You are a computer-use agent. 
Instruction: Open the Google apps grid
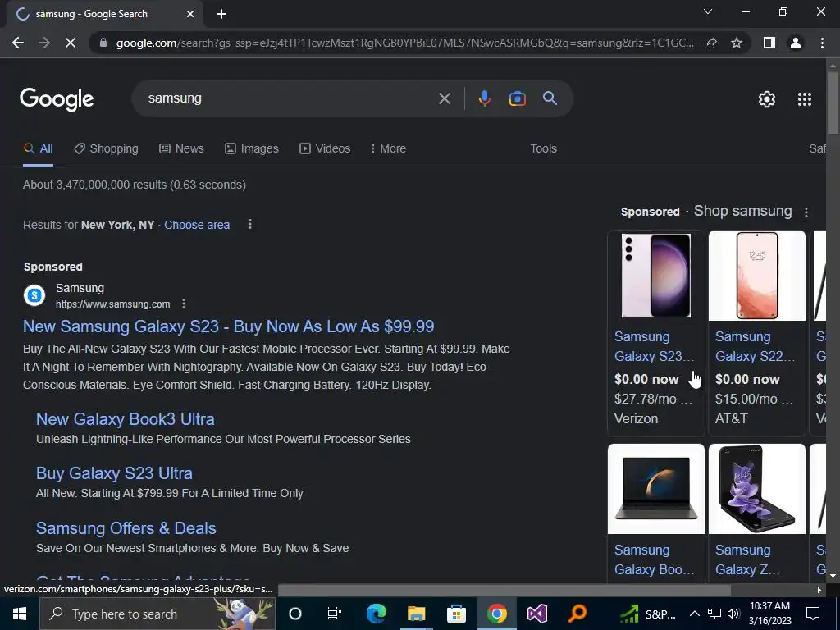804,99
